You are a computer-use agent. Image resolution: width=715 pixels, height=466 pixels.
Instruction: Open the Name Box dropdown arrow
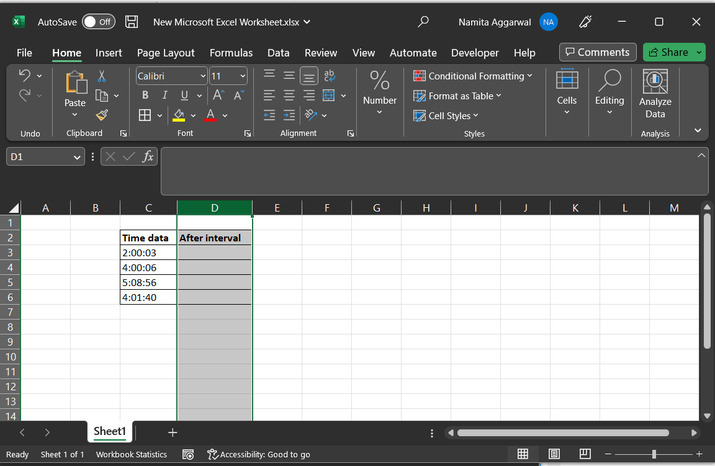pyautogui.click(x=78, y=157)
